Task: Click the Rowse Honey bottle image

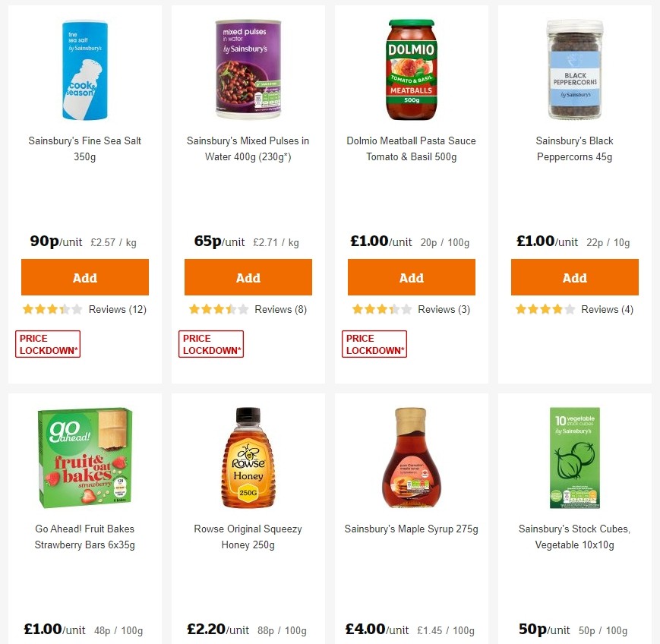Action: [x=248, y=456]
